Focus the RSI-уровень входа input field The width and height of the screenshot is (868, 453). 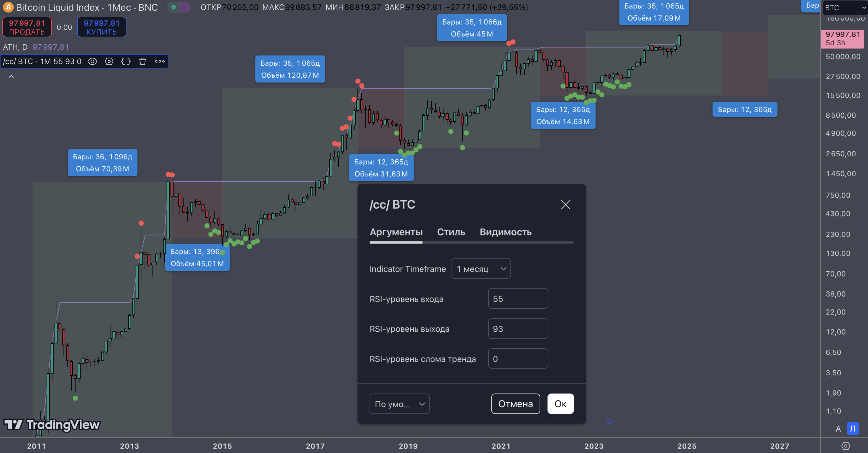pos(518,298)
